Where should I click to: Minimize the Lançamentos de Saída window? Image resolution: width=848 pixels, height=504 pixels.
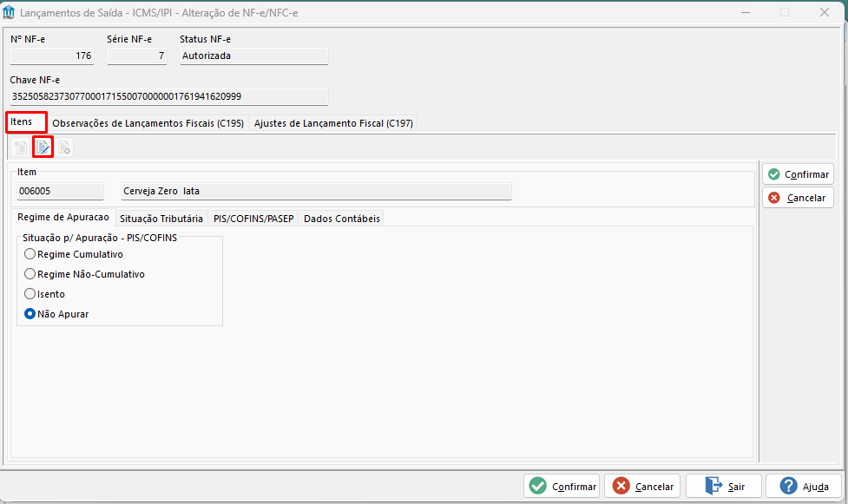click(x=746, y=12)
